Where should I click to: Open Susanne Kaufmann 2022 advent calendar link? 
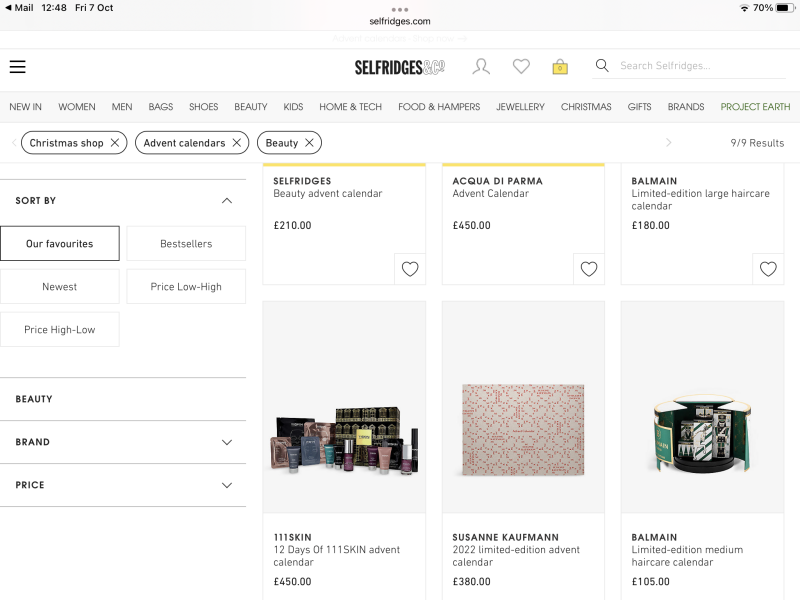[516, 556]
